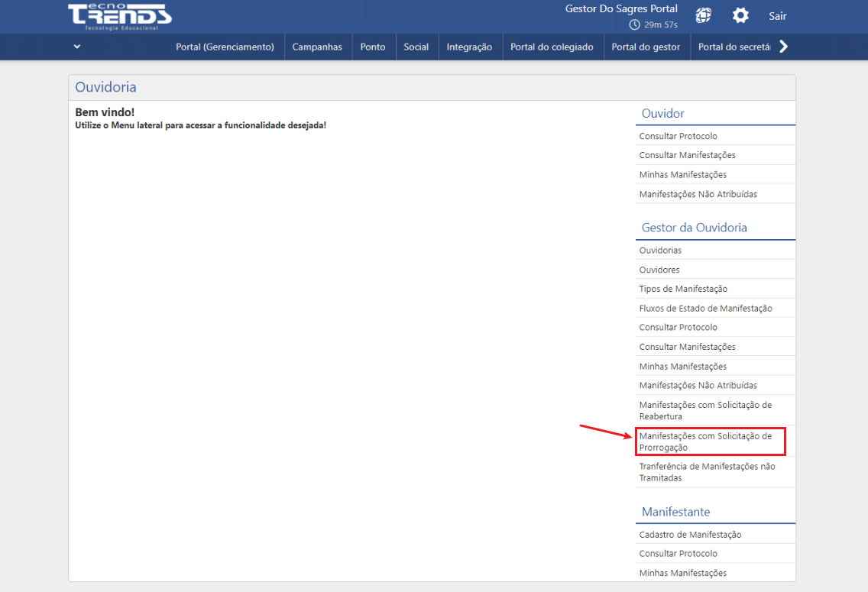Open Fluxos de Estado de Manifestação
The height and width of the screenshot is (592, 868).
click(x=705, y=309)
